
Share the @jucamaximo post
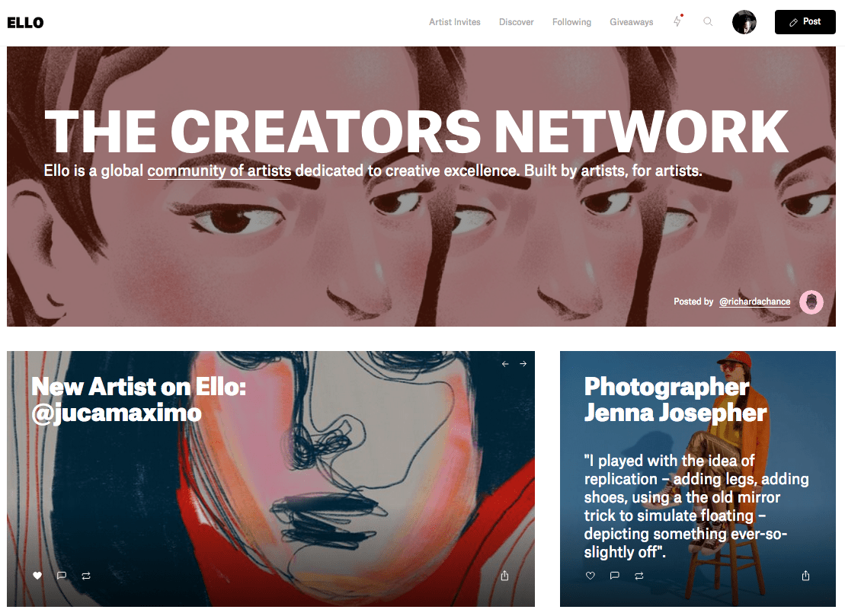coord(504,576)
